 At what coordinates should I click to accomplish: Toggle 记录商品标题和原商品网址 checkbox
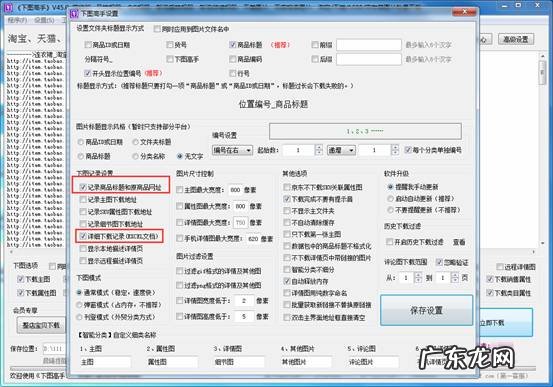(x=83, y=187)
